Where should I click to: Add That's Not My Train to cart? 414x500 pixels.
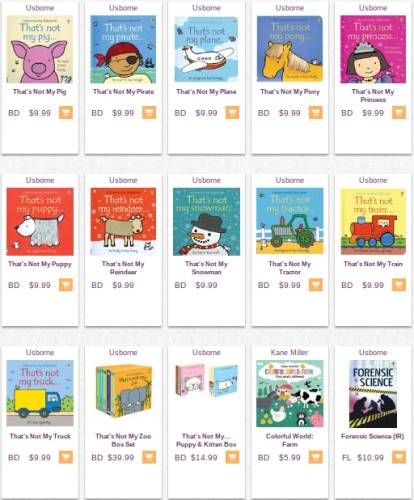pyautogui.click(x=399, y=285)
